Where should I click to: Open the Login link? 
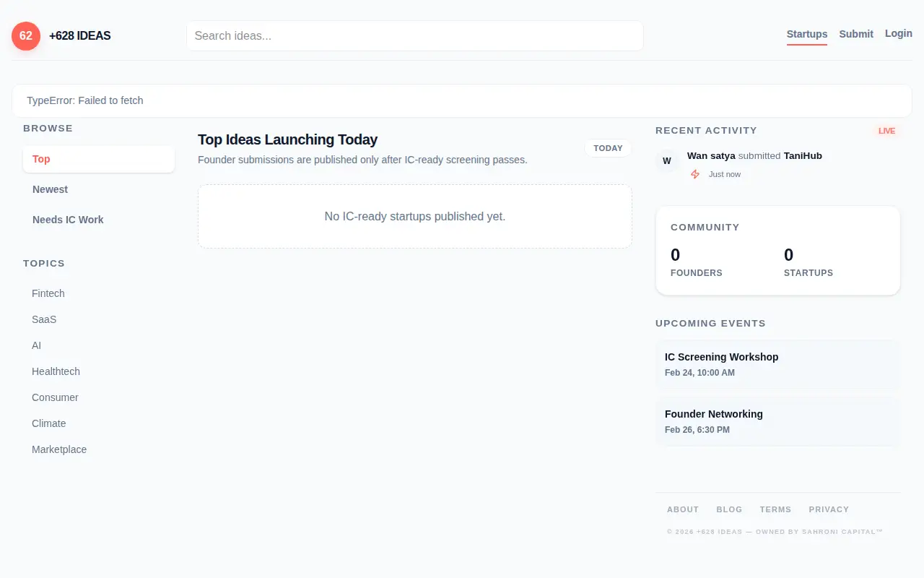pyautogui.click(x=899, y=33)
